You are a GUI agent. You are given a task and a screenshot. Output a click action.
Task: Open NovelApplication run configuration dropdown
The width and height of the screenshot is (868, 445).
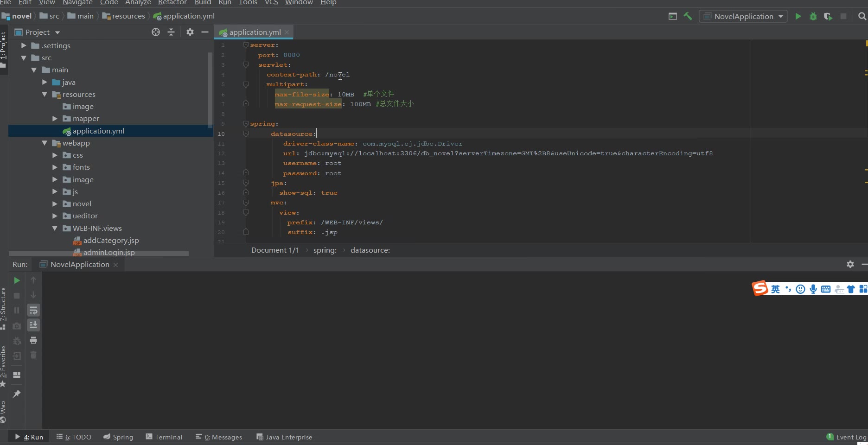coord(781,16)
